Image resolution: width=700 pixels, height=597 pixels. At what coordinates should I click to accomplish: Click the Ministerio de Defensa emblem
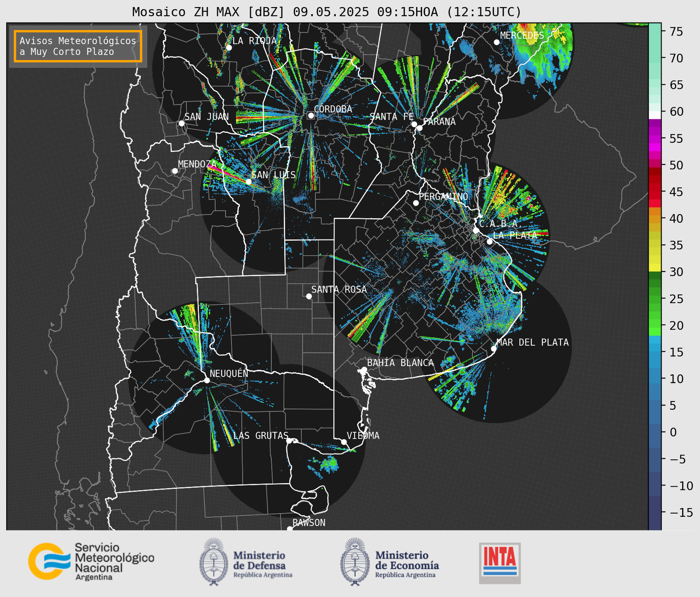214,562
